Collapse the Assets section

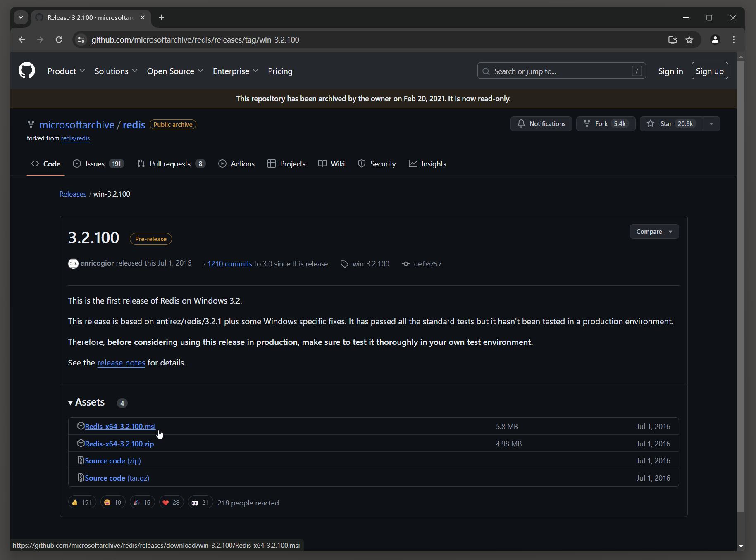[87, 402]
